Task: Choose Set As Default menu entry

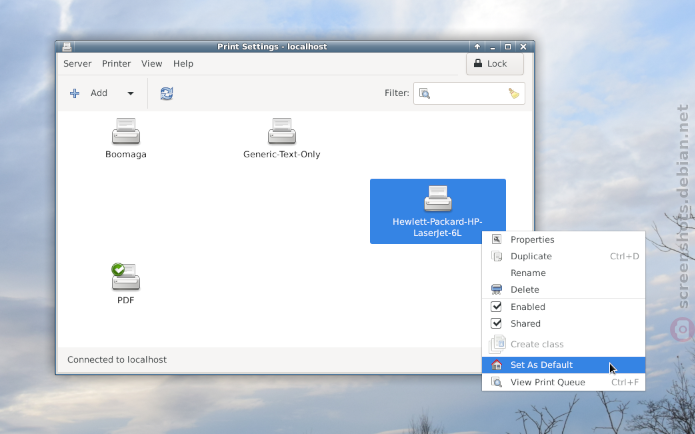Action: (563, 365)
